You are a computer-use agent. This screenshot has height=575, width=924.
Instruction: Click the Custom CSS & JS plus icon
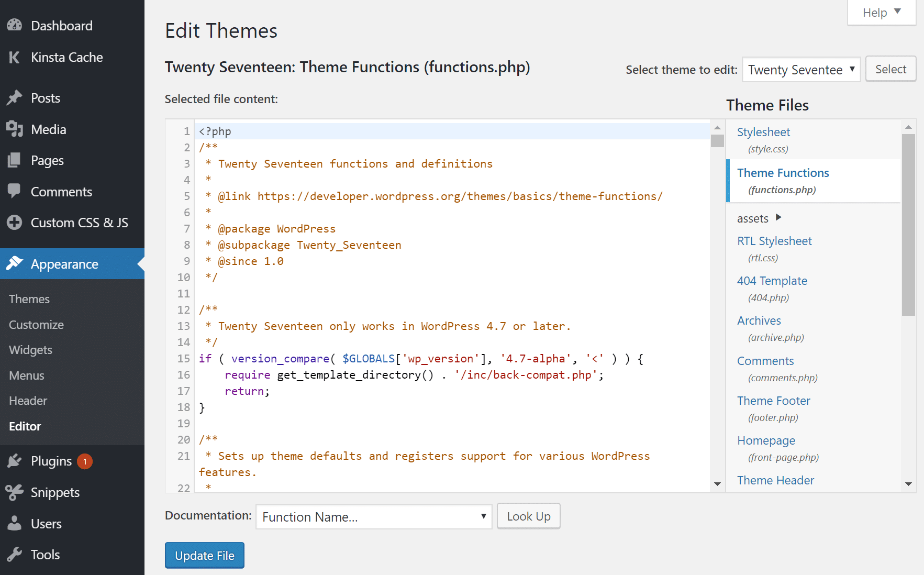pos(14,222)
